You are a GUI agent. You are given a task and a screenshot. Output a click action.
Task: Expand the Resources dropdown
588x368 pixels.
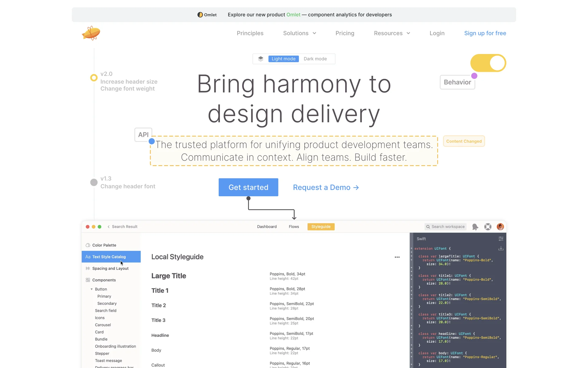click(392, 33)
